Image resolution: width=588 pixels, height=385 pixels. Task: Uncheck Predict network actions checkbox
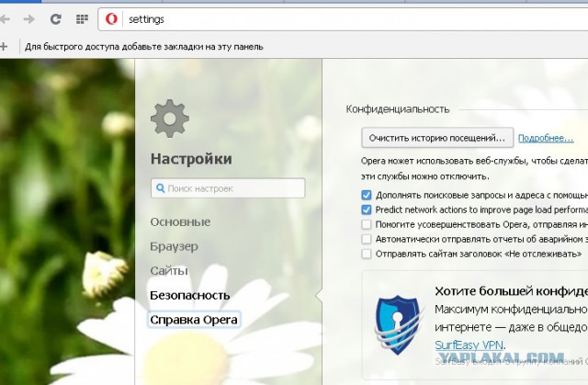pos(367,209)
